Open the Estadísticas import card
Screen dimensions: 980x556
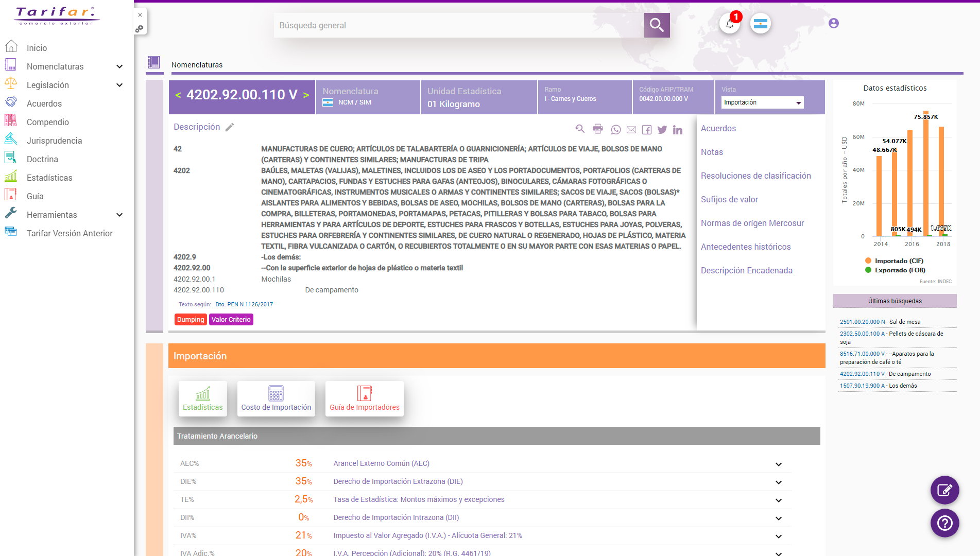(x=203, y=399)
